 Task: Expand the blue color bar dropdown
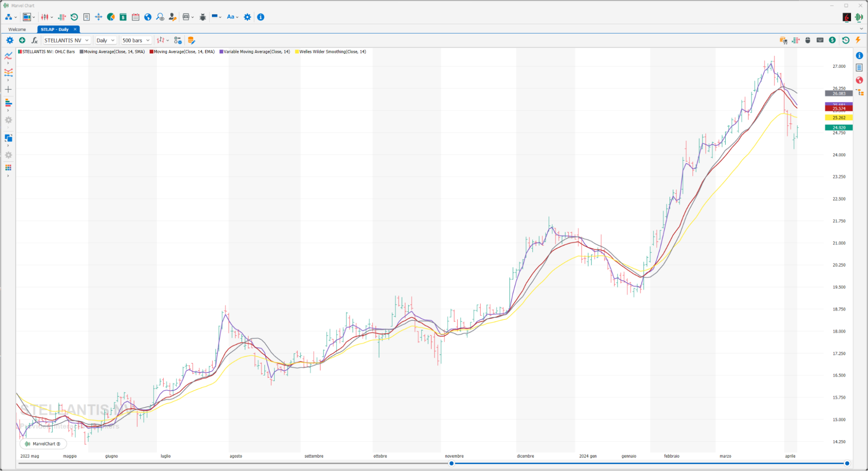click(220, 17)
